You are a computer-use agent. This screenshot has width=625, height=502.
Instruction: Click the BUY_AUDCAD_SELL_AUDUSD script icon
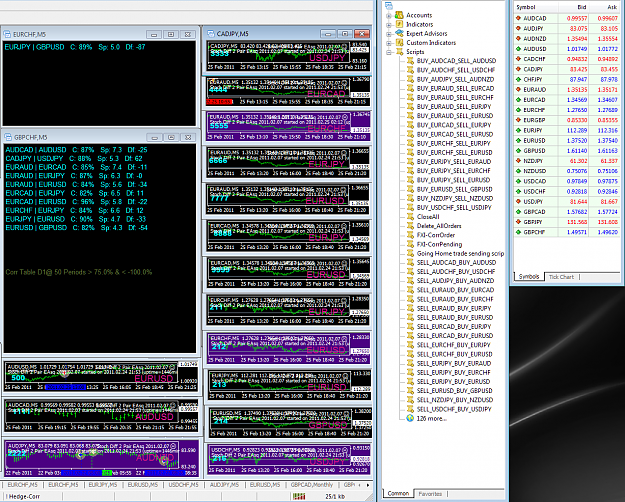(410, 61)
